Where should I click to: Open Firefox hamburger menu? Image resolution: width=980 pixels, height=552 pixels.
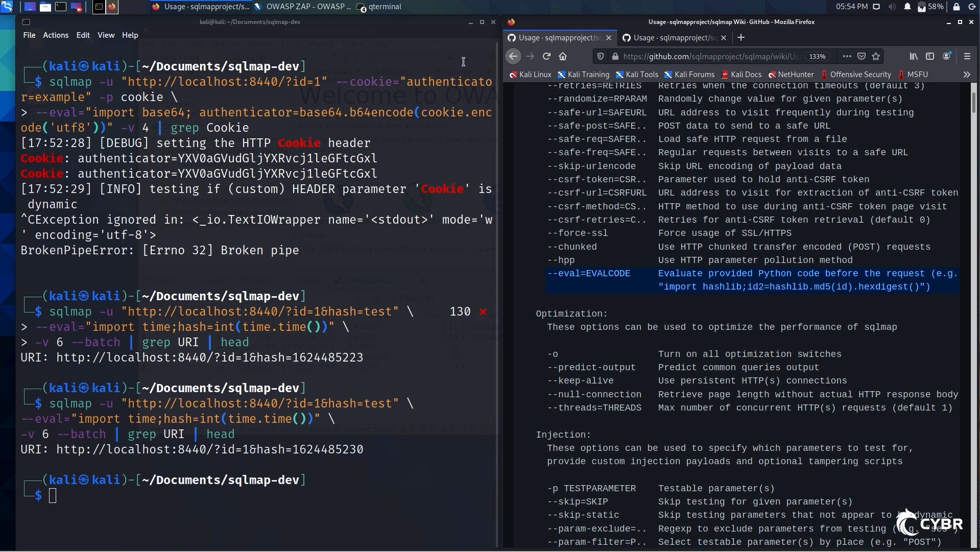(x=967, y=56)
